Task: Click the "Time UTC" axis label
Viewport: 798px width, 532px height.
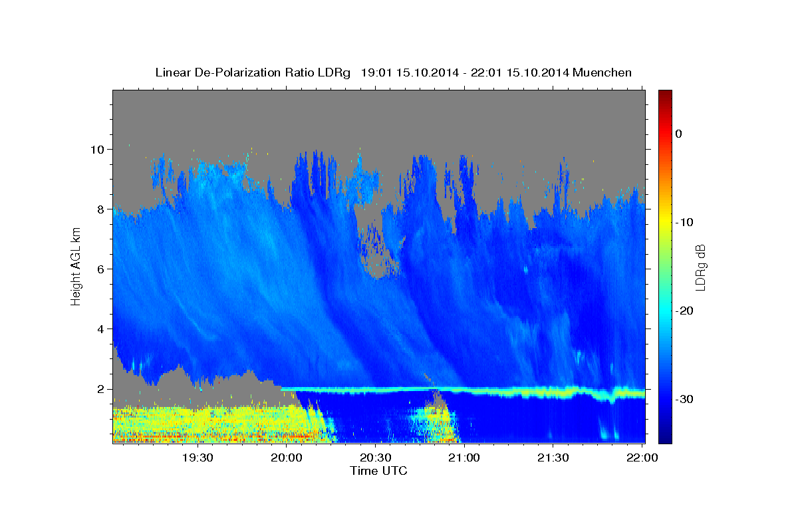Action: tap(378, 471)
